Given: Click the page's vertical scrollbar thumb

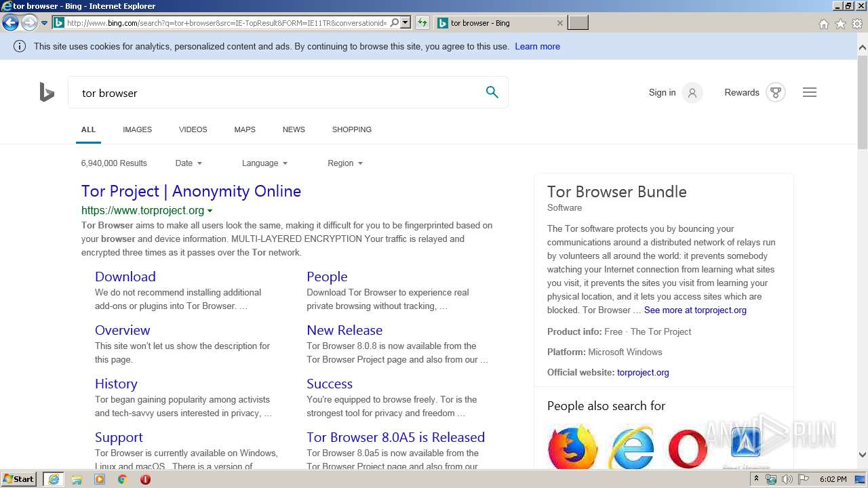Looking at the screenshot, I should [863, 102].
